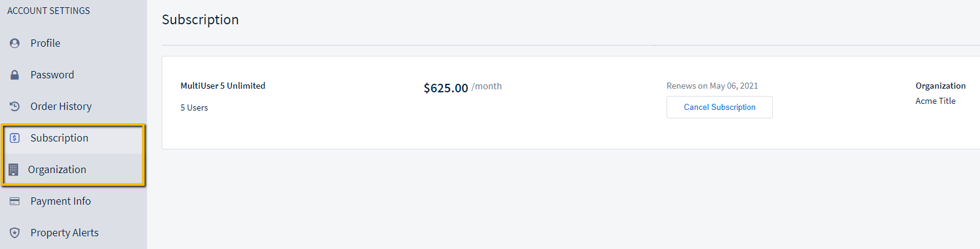Viewport: 980px width, 249px height.
Task: Click the Property Alerts shield icon
Action: click(x=15, y=233)
